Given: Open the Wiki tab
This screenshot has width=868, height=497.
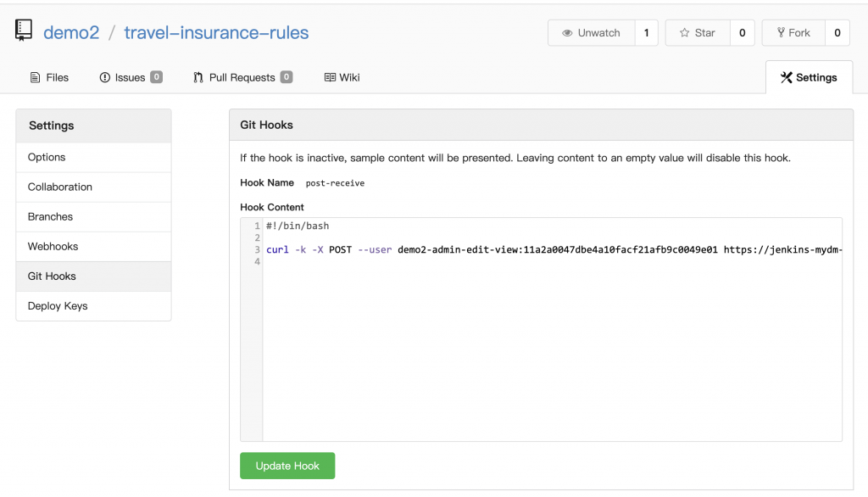Looking at the screenshot, I should coord(342,77).
